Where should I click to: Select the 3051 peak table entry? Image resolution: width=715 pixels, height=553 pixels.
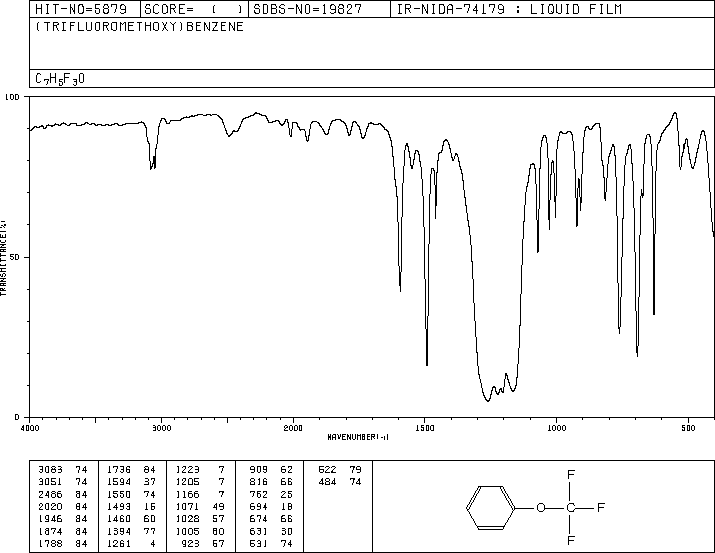62,482
